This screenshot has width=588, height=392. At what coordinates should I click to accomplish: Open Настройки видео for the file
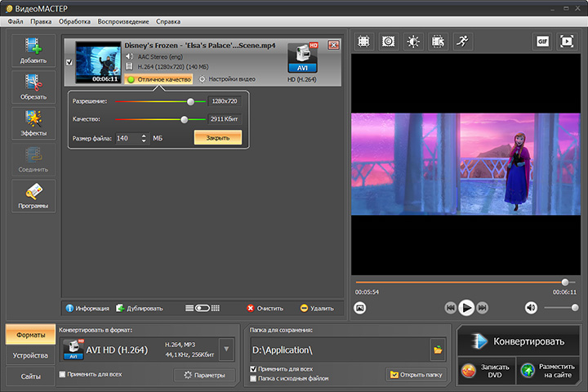click(227, 79)
